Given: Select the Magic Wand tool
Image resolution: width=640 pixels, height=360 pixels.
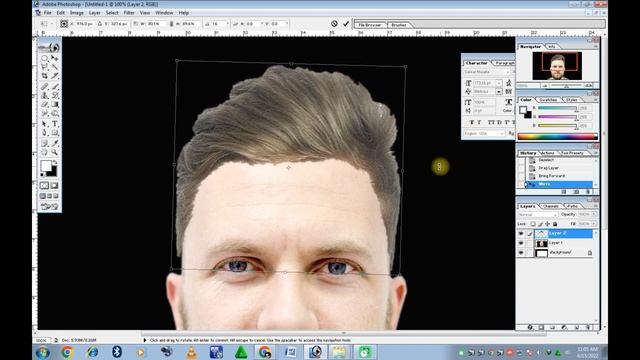Looking at the screenshot, I should click(x=55, y=67).
